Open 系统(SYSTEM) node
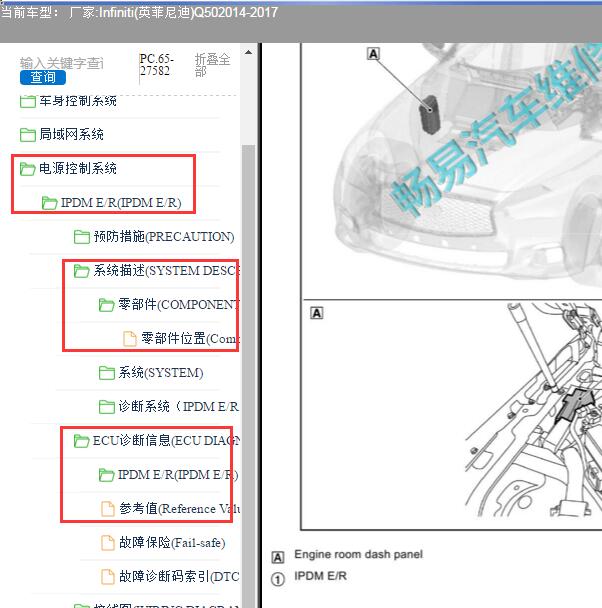This screenshot has height=608, width=602. point(160,373)
